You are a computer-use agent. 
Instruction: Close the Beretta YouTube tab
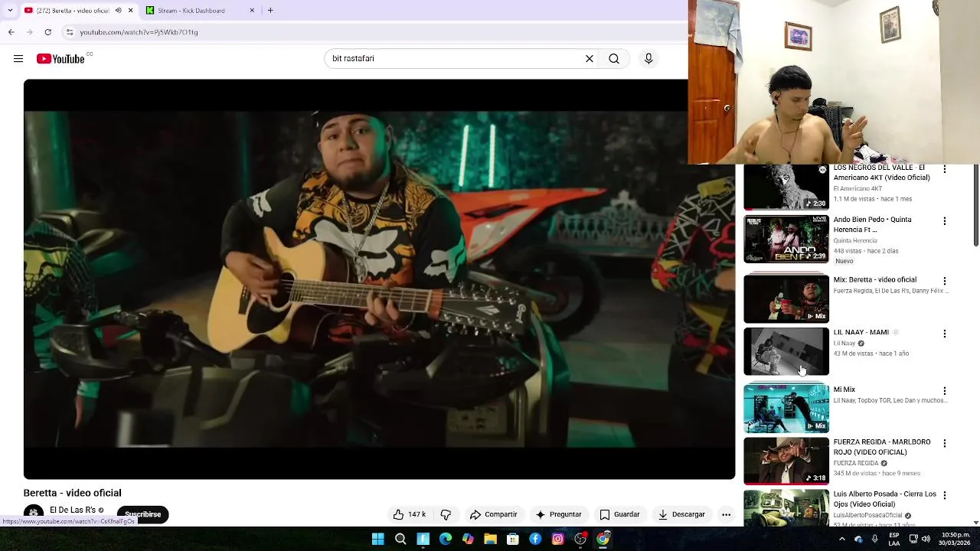pos(130,11)
